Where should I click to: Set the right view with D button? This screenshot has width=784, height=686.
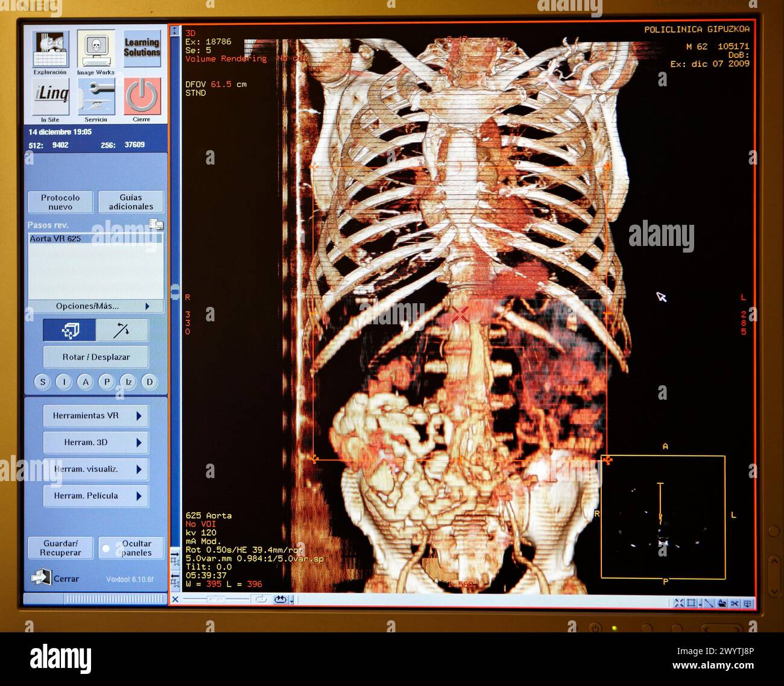[150, 382]
